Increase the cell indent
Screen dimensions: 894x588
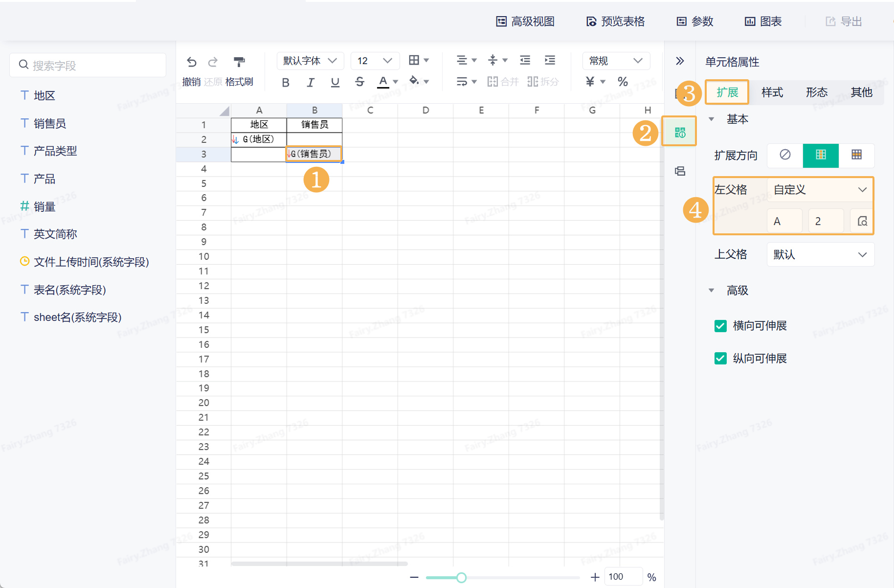pyautogui.click(x=550, y=60)
